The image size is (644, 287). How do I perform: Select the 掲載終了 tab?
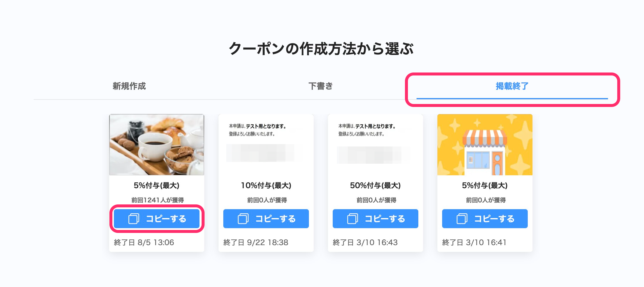(512, 86)
